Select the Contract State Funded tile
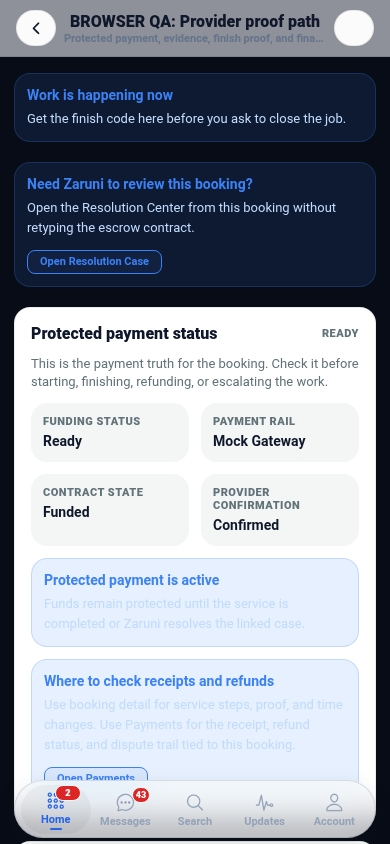The height and width of the screenshot is (844, 390). point(110,510)
